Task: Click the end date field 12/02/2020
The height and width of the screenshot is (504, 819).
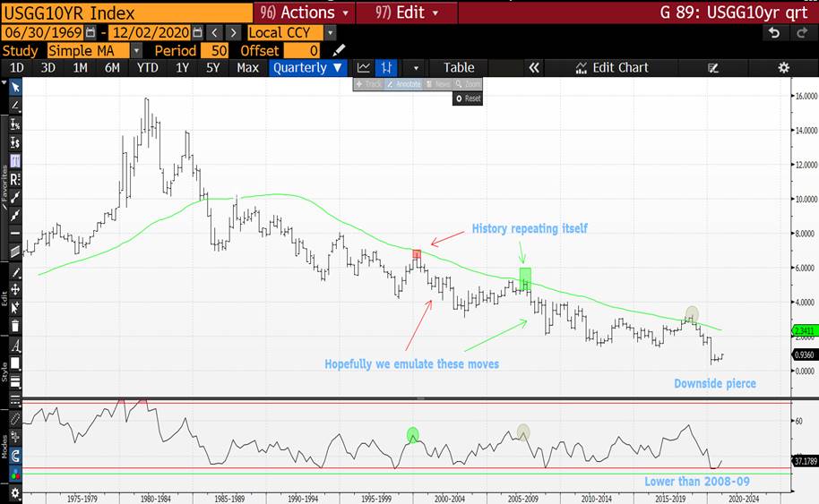Action: 151,33
